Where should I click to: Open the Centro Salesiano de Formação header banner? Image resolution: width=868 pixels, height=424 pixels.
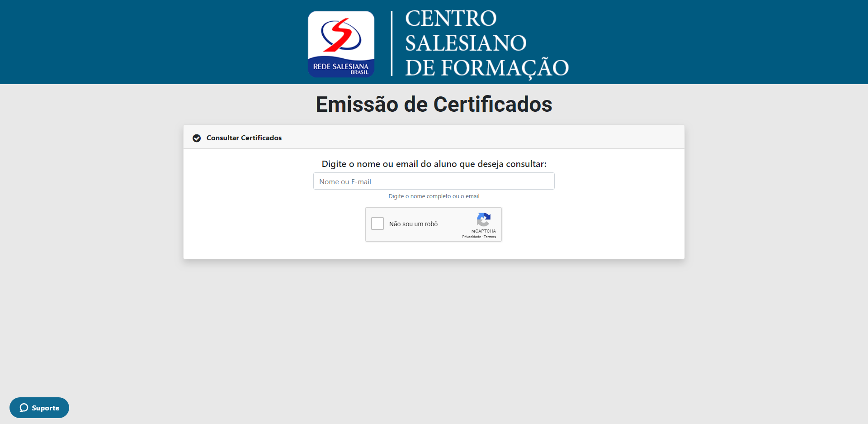[434, 42]
